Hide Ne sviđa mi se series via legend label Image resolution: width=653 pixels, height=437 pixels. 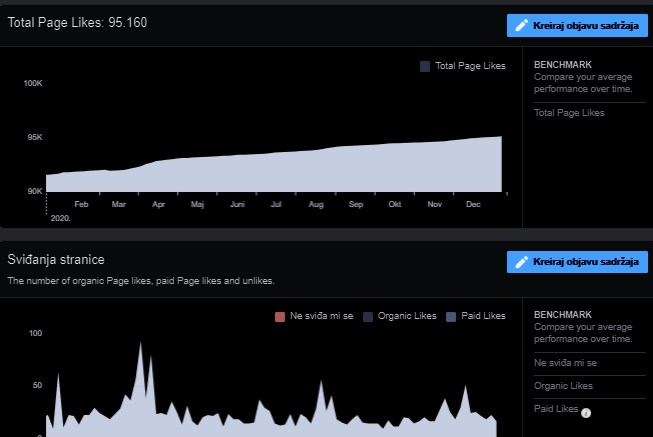(321, 316)
